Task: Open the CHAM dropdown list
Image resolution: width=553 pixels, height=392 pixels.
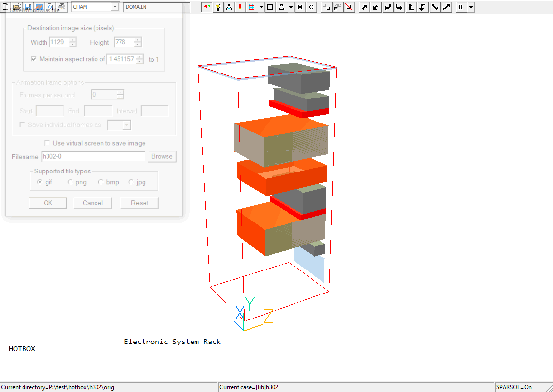Action: click(114, 7)
